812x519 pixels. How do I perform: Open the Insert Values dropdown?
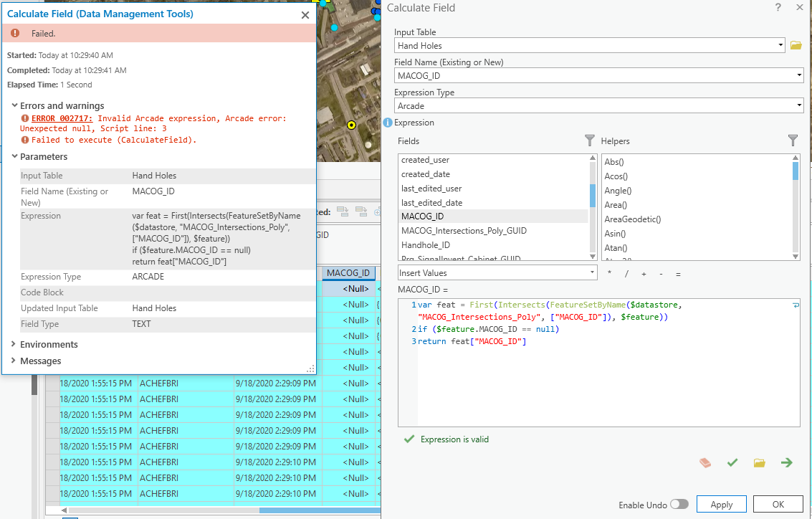click(497, 273)
